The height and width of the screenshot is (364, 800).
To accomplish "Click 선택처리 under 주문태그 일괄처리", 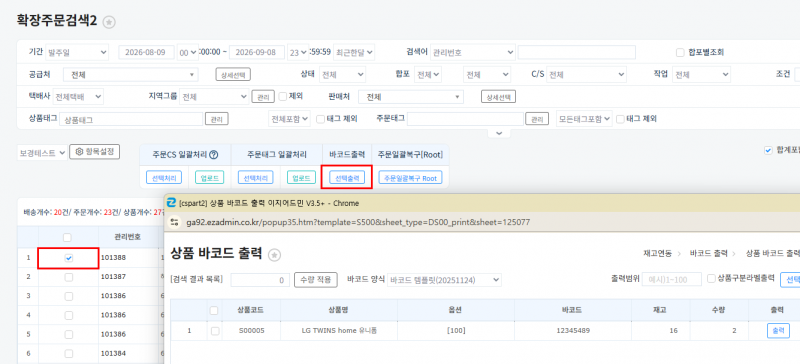I will pos(256,178).
